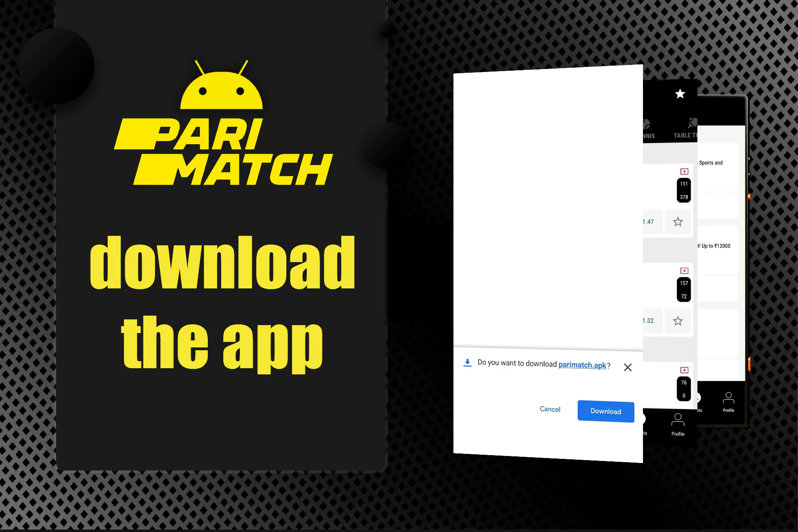Click the odds value 1.02 on second match
Image resolution: width=798 pixels, height=532 pixels.
coord(647,320)
